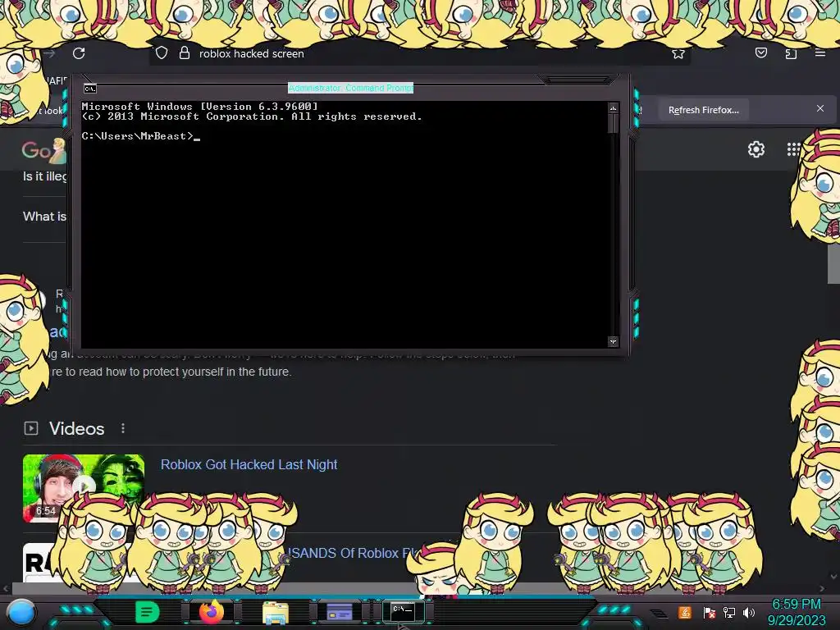This screenshot has width=840, height=630.
Task: Switch to Firefox from the taskbar
Action: tap(212, 612)
